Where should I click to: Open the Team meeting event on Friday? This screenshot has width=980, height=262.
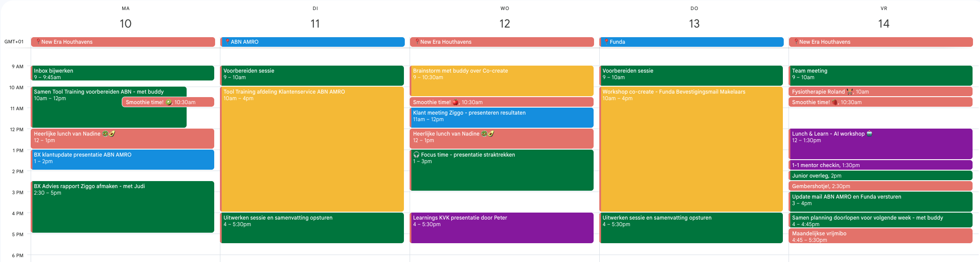(x=881, y=76)
